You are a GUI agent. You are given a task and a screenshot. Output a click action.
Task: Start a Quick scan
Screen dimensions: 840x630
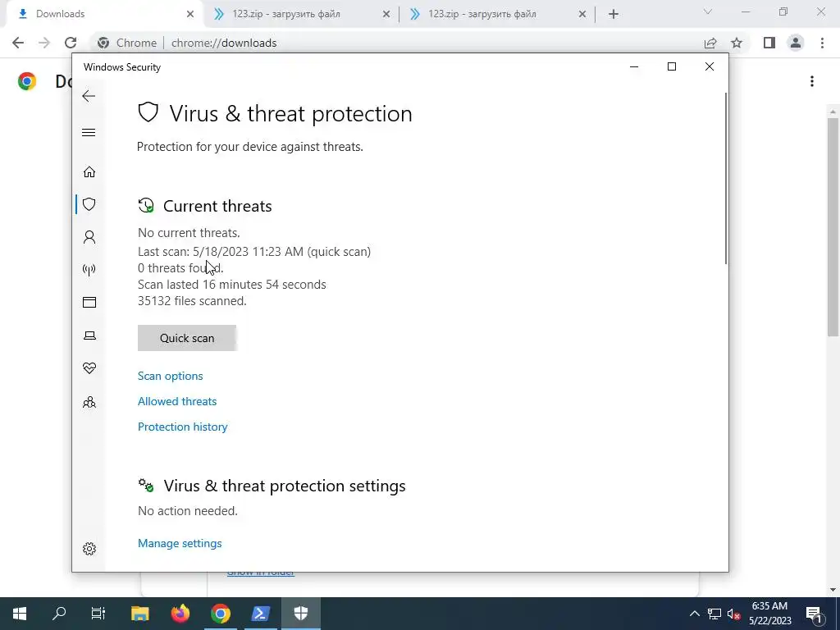tap(187, 338)
